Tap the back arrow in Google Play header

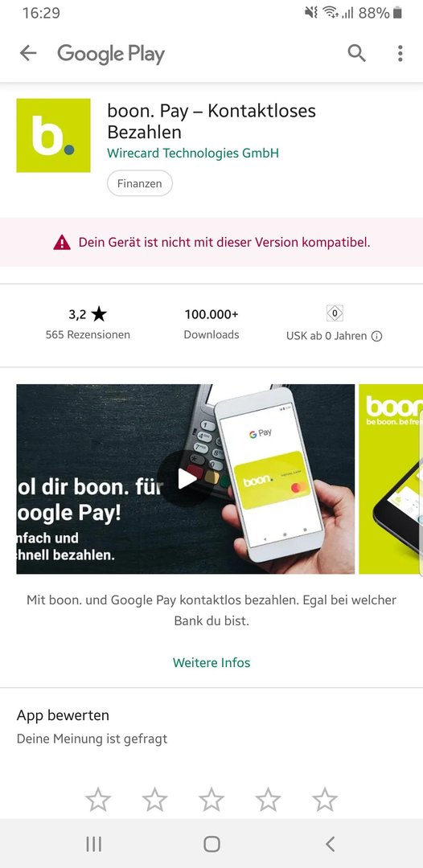click(27, 53)
